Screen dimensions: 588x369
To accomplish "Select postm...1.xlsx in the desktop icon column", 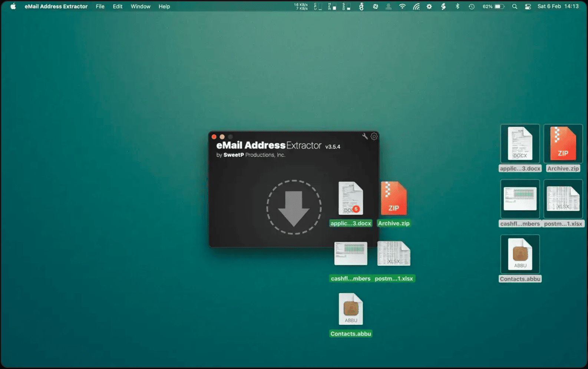I will [563, 199].
